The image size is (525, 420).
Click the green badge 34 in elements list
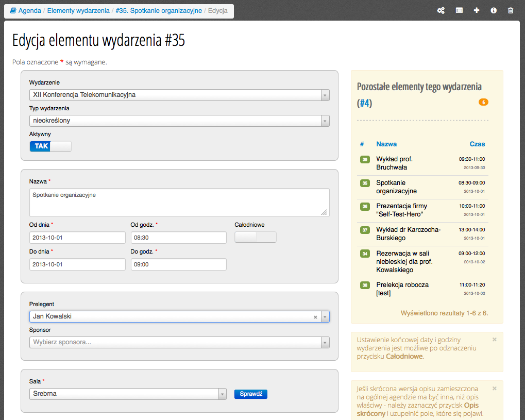[x=365, y=254]
